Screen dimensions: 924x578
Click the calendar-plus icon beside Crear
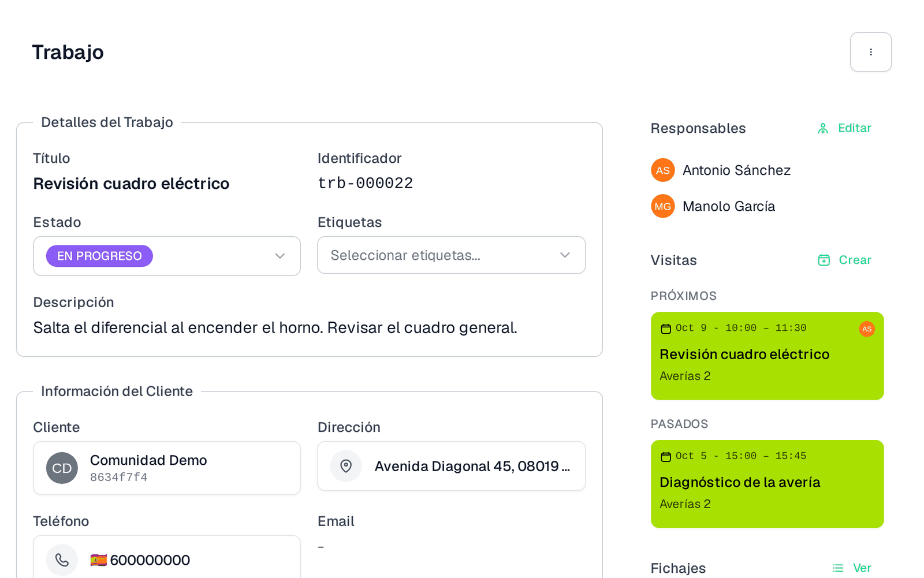824,260
